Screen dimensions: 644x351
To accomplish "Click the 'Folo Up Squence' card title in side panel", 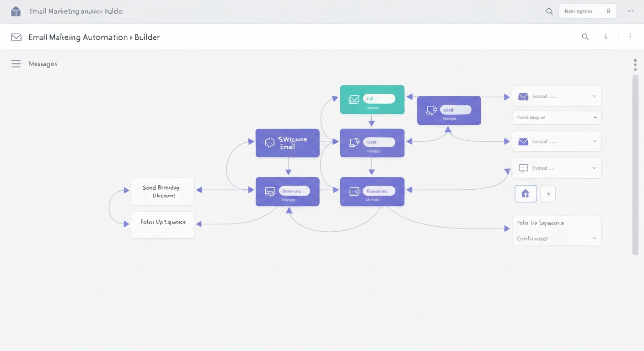I will click(x=540, y=223).
